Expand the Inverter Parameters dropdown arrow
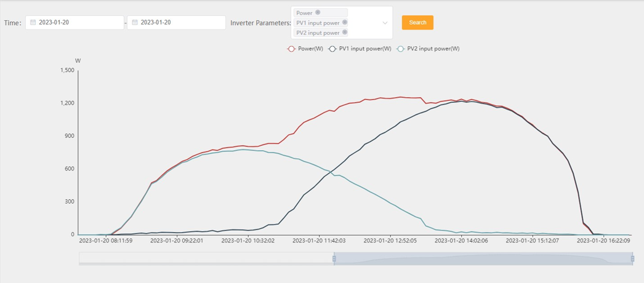 click(385, 23)
